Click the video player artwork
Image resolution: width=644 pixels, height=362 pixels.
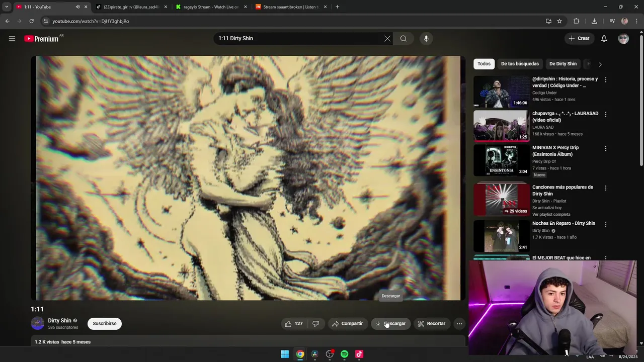(x=248, y=178)
